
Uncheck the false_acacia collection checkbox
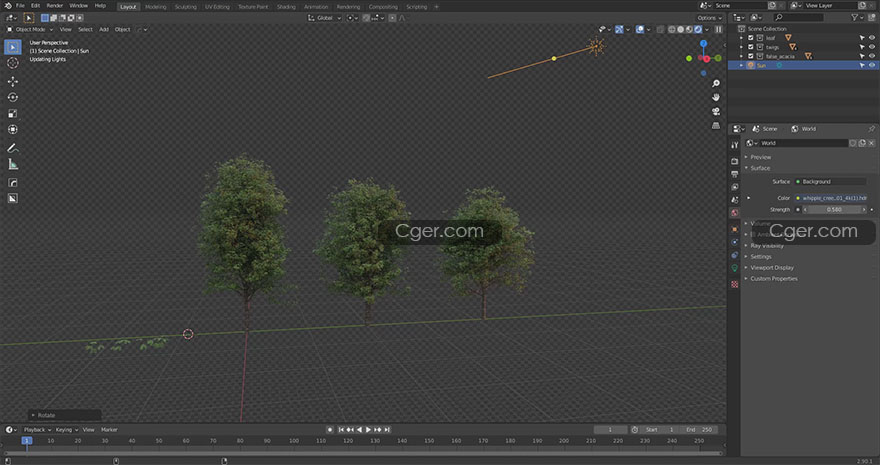point(751,56)
